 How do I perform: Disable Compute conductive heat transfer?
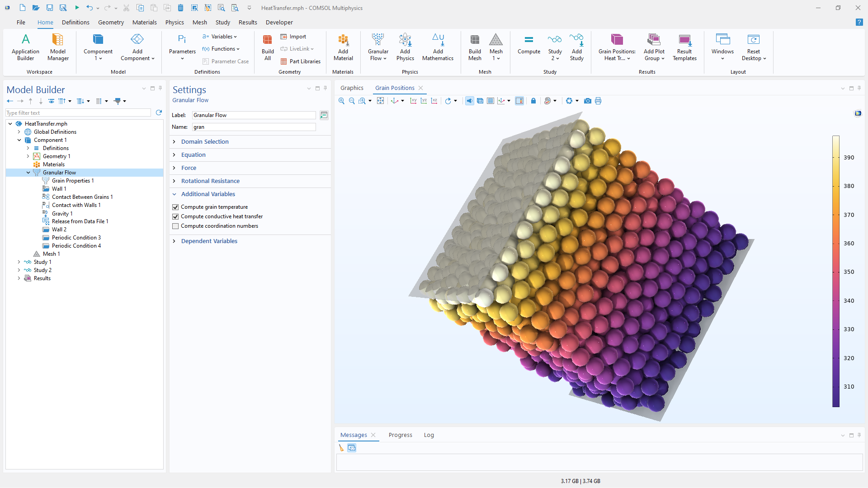coord(175,216)
